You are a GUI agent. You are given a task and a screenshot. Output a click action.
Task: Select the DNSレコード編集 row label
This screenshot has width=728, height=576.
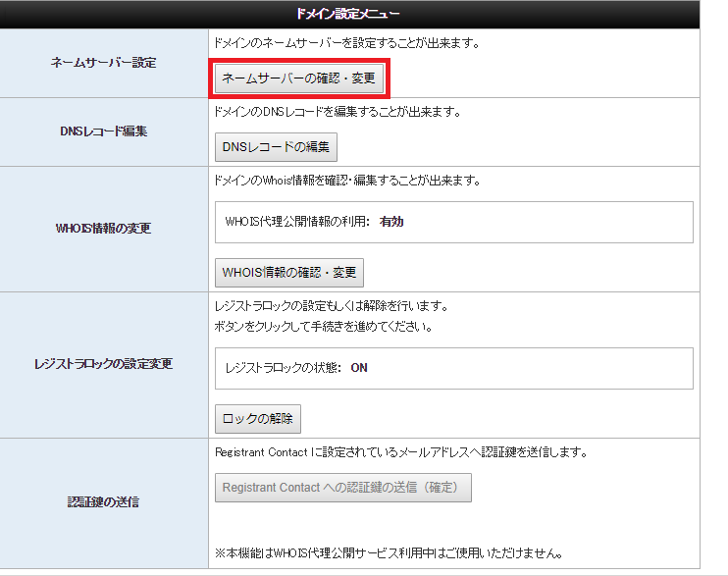[x=104, y=131]
